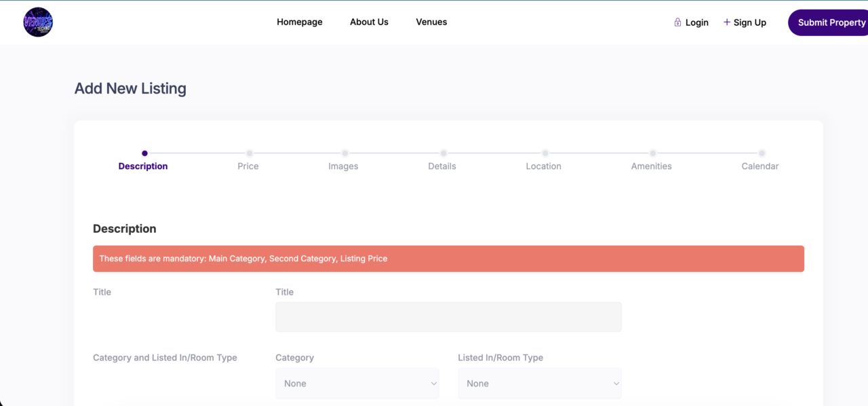The height and width of the screenshot is (406, 868).
Task: Open the Venues menu item
Action: [x=431, y=22]
